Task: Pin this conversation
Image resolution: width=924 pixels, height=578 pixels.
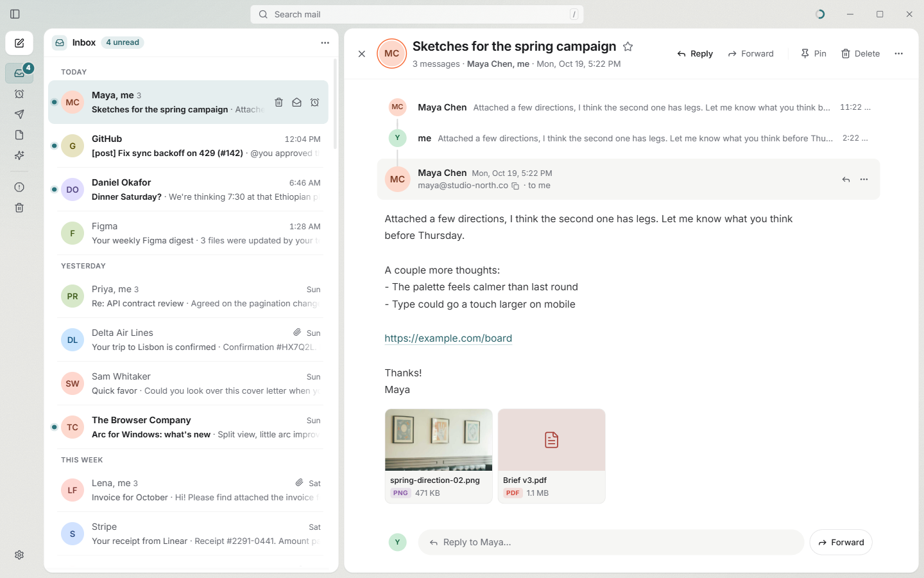Action: coord(814,54)
